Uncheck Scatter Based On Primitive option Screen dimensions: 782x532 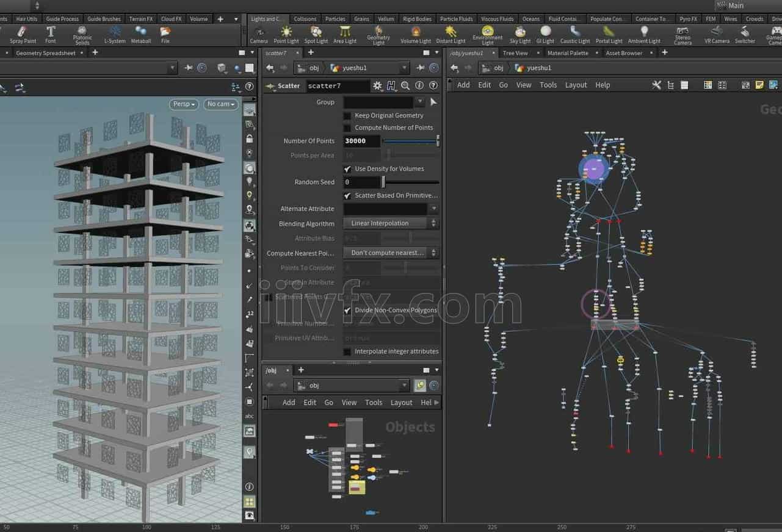(347, 196)
